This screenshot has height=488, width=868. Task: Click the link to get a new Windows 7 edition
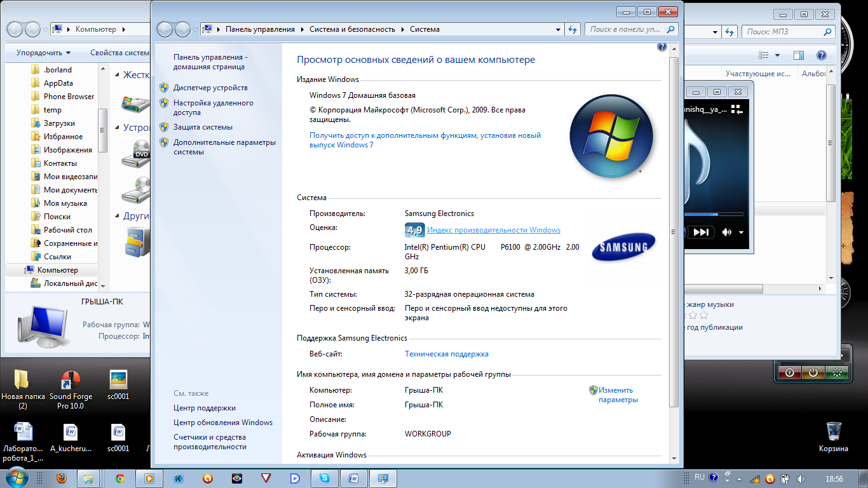pyautogui.click(x=425, y=140)
